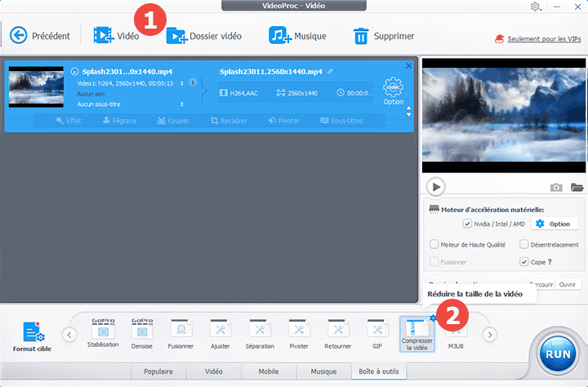Click the Ouvrir folder button
This screenshot has height=387, width=588.
pos(568,285)
